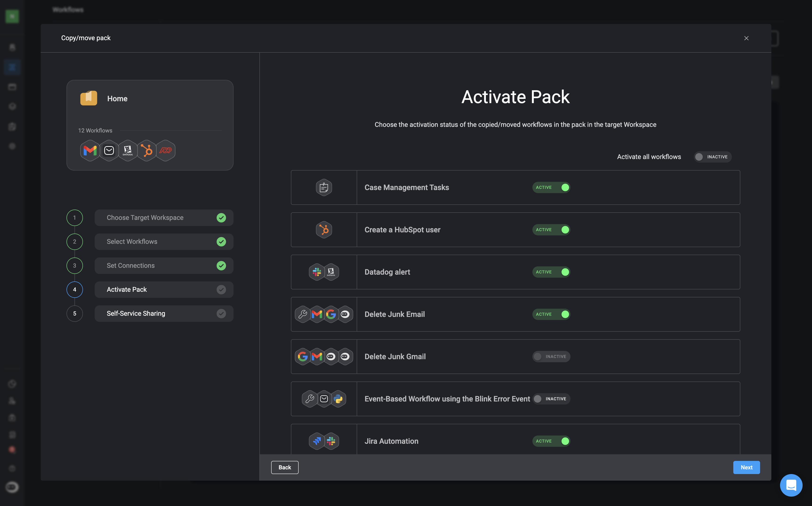
Task: Click the Jira icon in Jira Automation row
Action: (x=317, y=441)
